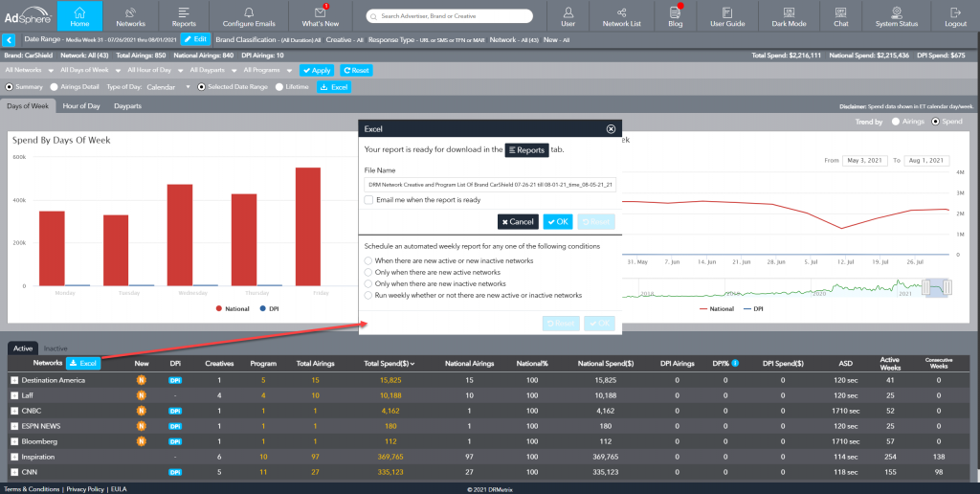
Task: Click the back arrow button at left
Action: [9, 40]
